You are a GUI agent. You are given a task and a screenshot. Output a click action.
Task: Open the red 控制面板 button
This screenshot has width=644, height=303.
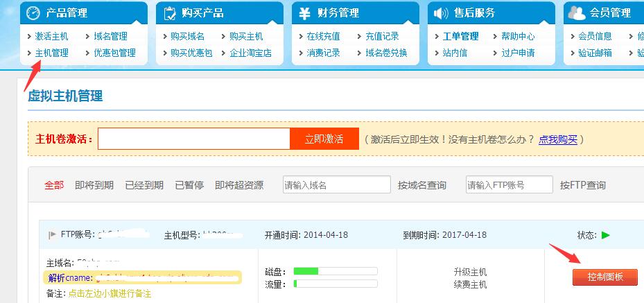[x=604, y=277]
